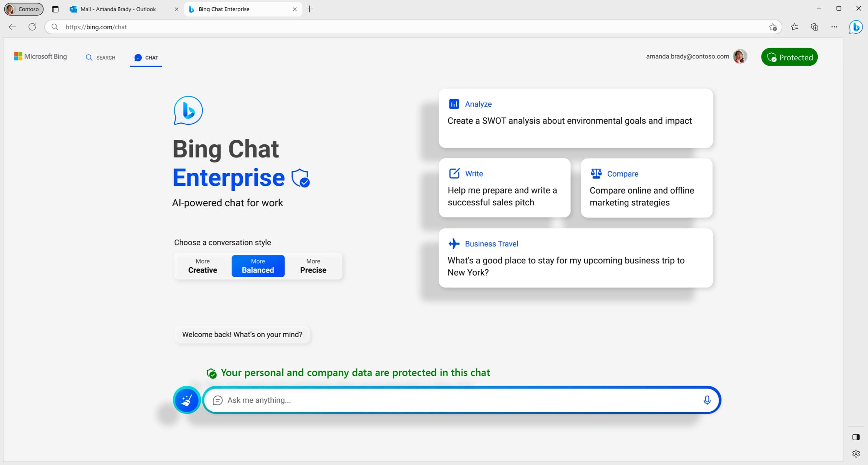Screen dimensions: 868x465
Task: Choose the More Balanced conversation style
Action: [x=258, y=266]
